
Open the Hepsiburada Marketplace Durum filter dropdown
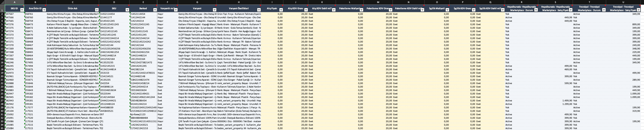coord(536,10)
